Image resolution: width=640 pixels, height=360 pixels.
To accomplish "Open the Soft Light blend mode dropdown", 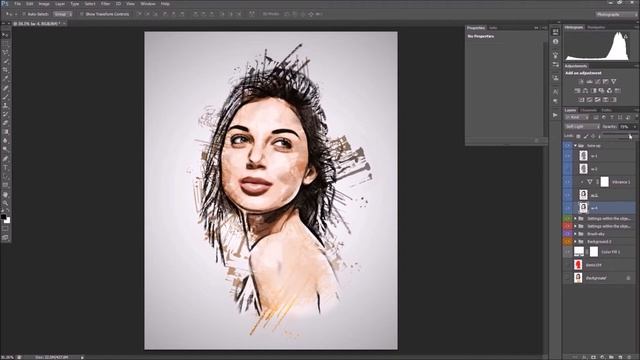I will 582,127.
